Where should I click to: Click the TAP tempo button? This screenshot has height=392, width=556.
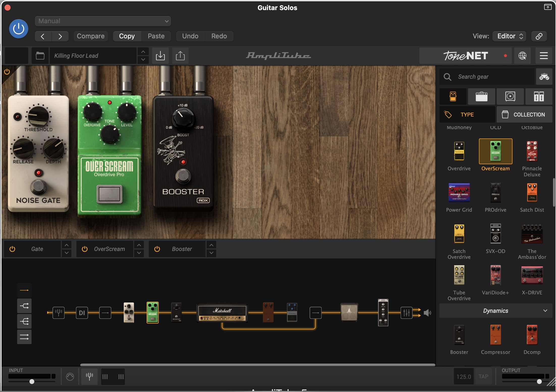[483, 377]
